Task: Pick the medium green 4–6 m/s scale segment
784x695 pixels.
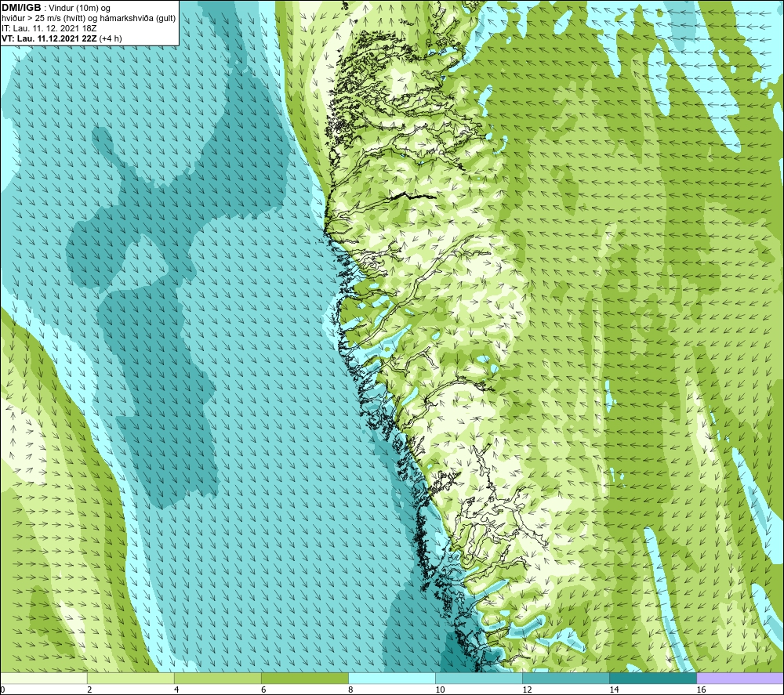Action: 218,678
